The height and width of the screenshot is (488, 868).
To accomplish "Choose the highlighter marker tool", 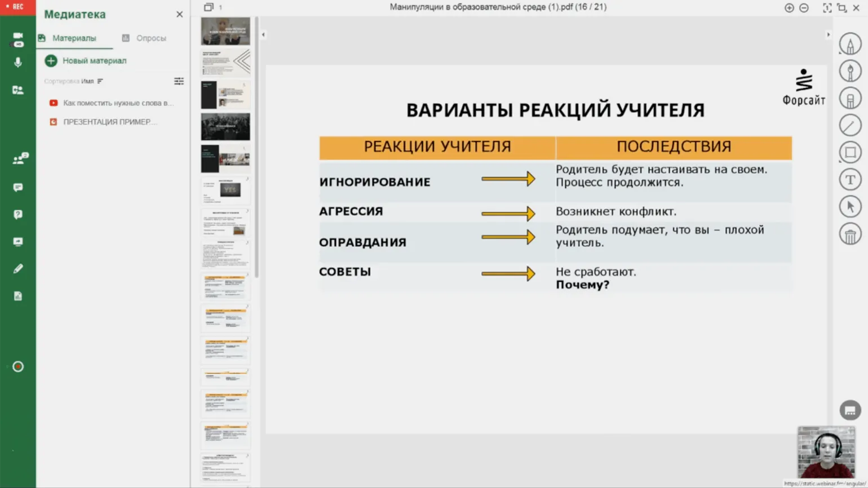I will (x=850, y=99).
